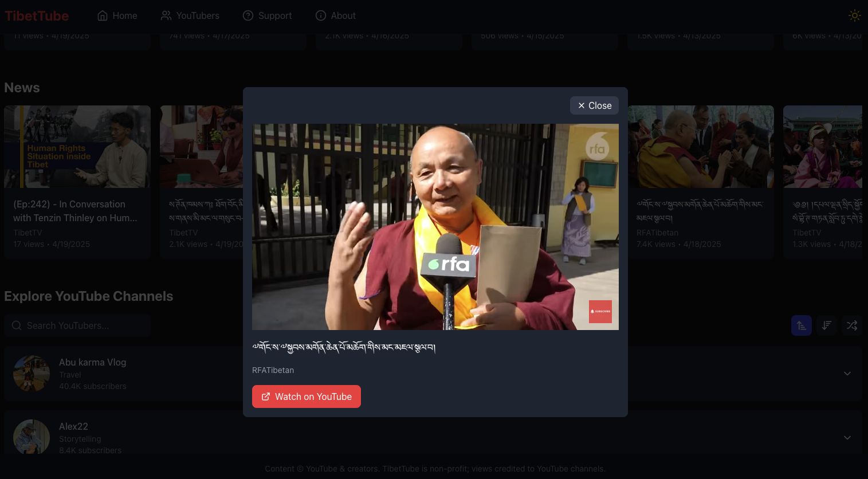Image resolution: width=868 pixels, height=479 pixels.
Task: Click the 17 views 4/19/2025 text
Action: point(52,244)
